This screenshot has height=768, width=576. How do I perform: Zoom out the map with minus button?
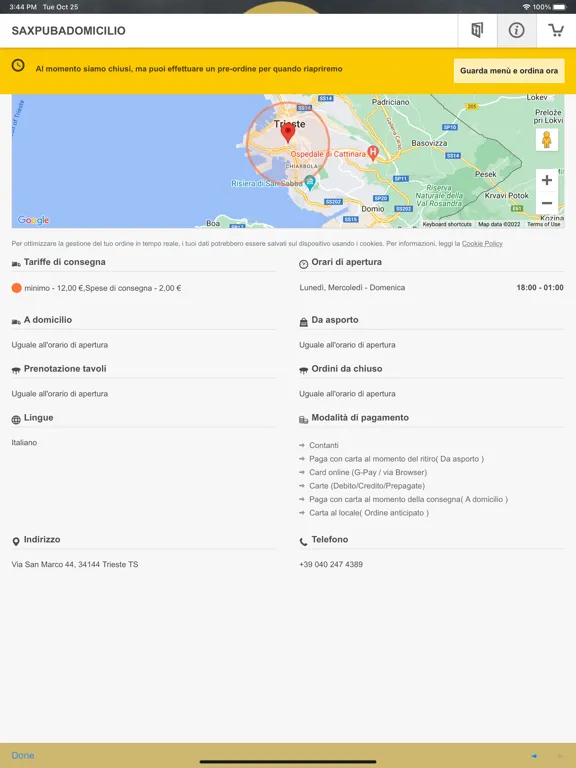547,203
